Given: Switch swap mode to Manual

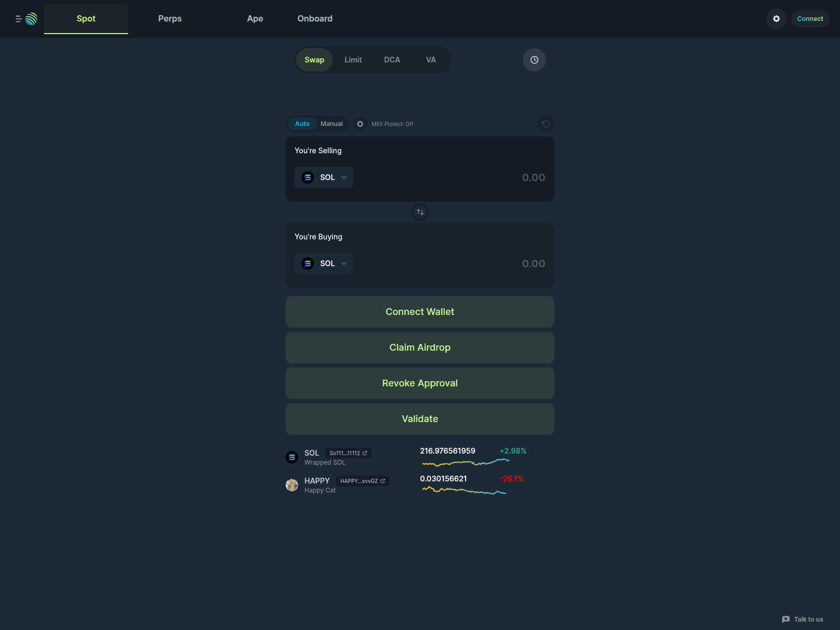Looking at the screenshot, I should point(332,123).
